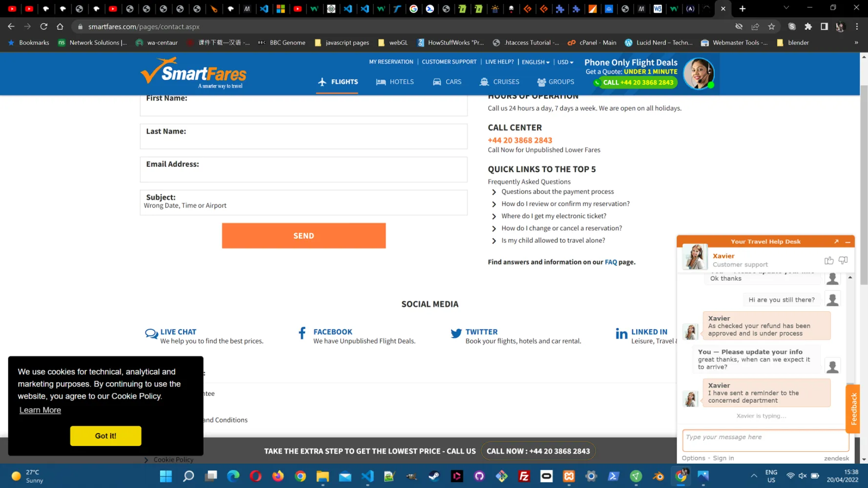Click the LinkedIn icon

pyautogui.click(x=621, y=334)
